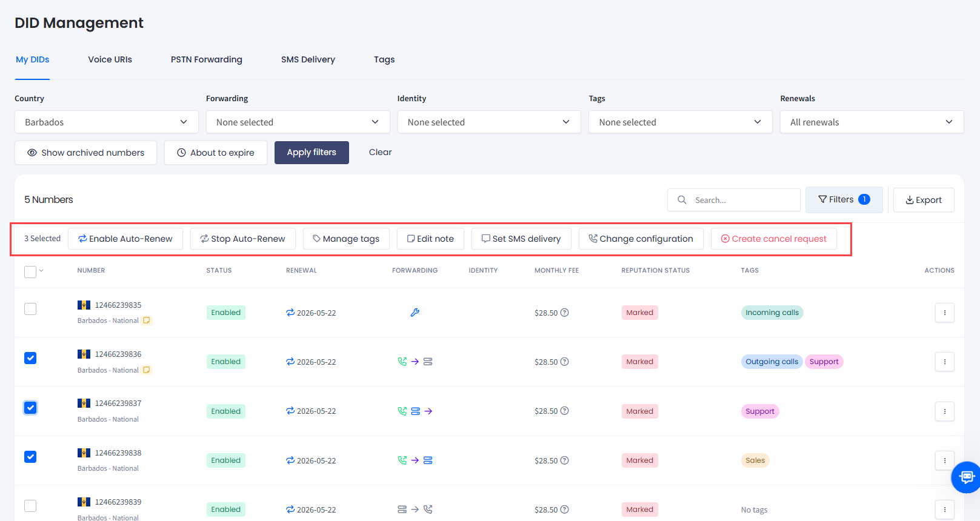Click Marked reputation badge for 12466239835
980x521 pixels.
[x=640, y=313]
